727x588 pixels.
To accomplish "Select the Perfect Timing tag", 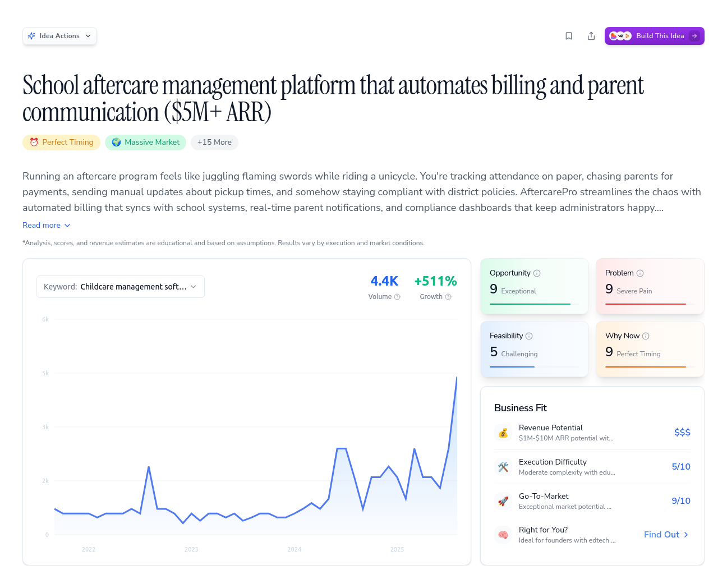I will tap(62, 143).
